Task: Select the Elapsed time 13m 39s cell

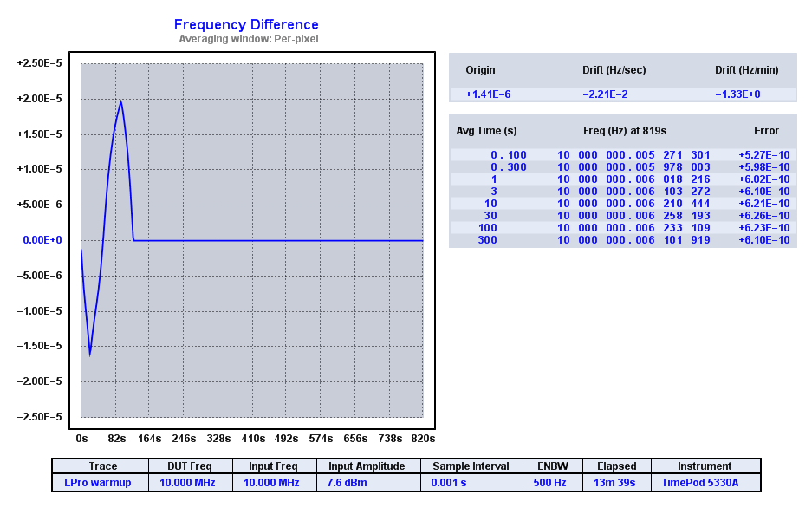Action: 614,483
